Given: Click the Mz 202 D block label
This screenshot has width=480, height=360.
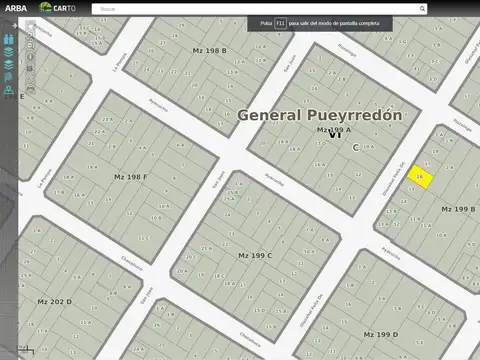Looking at the screenshot, I should tap(54, 302).
